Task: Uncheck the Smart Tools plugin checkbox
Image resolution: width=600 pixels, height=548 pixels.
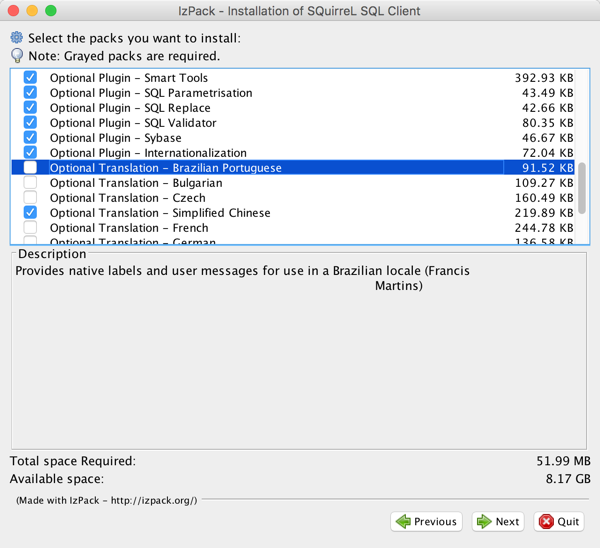Action: [x=30, y=78]
